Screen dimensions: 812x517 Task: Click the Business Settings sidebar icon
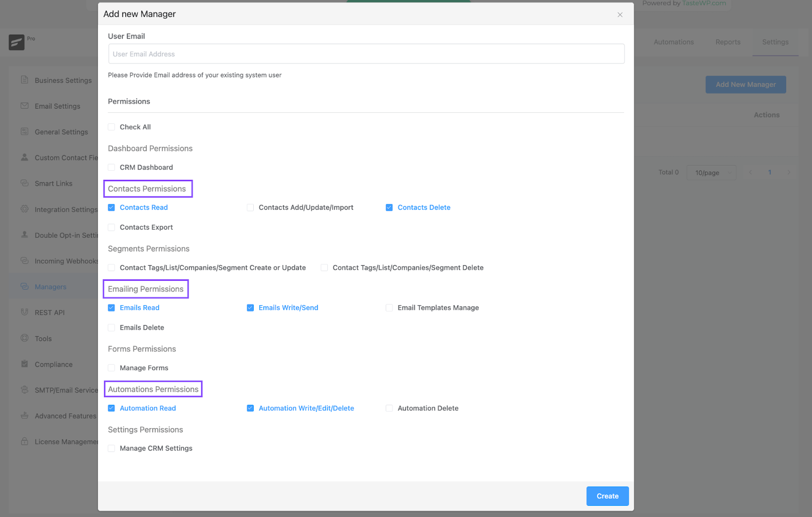24,80
